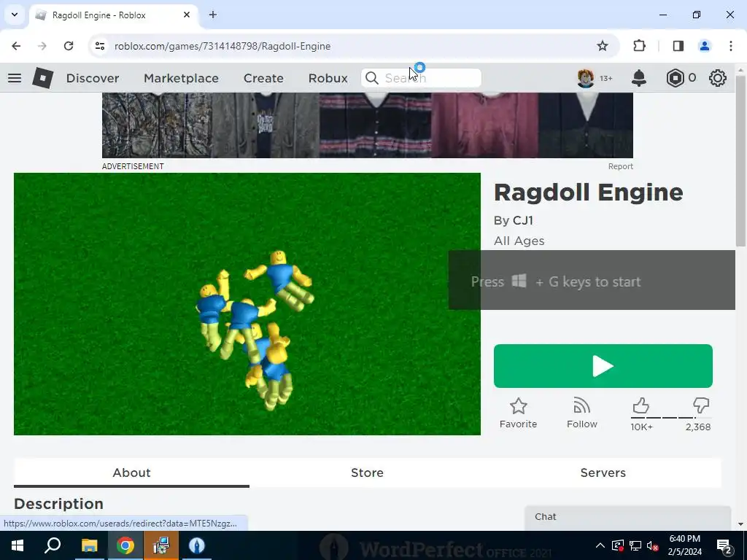Click the Roblox logo home icon

click(43, 78)
